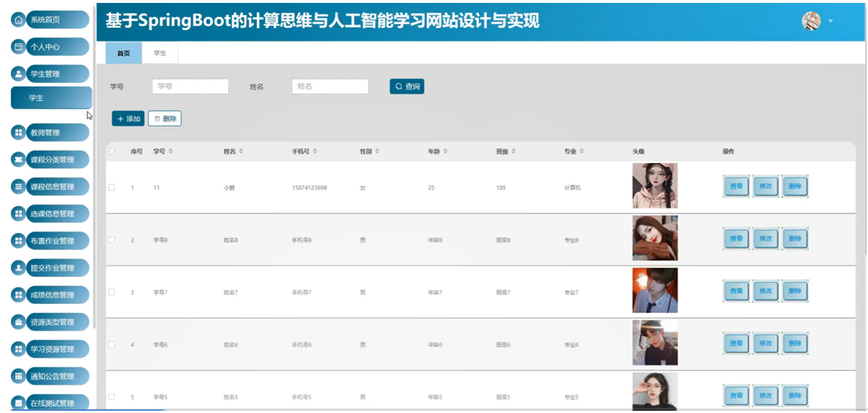Click the 添加 button
This screenshot has height=413, width=868.
[x=128, y=119]
